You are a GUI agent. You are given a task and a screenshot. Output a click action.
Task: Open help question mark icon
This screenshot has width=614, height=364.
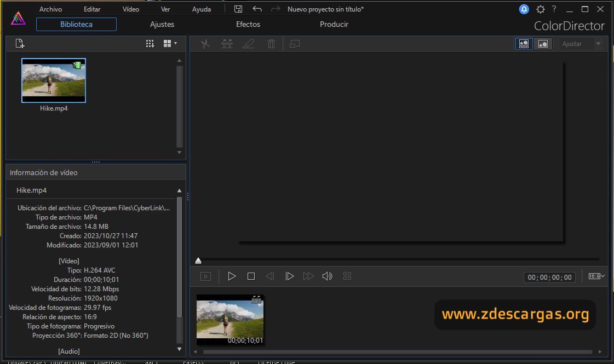[554, 9]
